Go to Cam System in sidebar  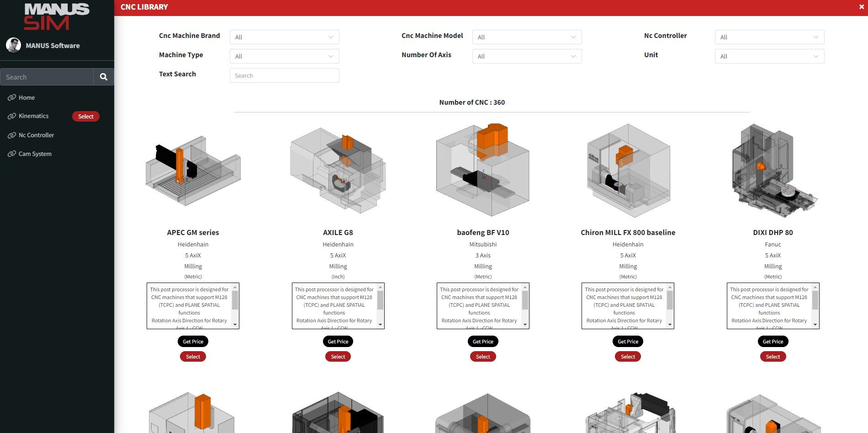(35, 154)
